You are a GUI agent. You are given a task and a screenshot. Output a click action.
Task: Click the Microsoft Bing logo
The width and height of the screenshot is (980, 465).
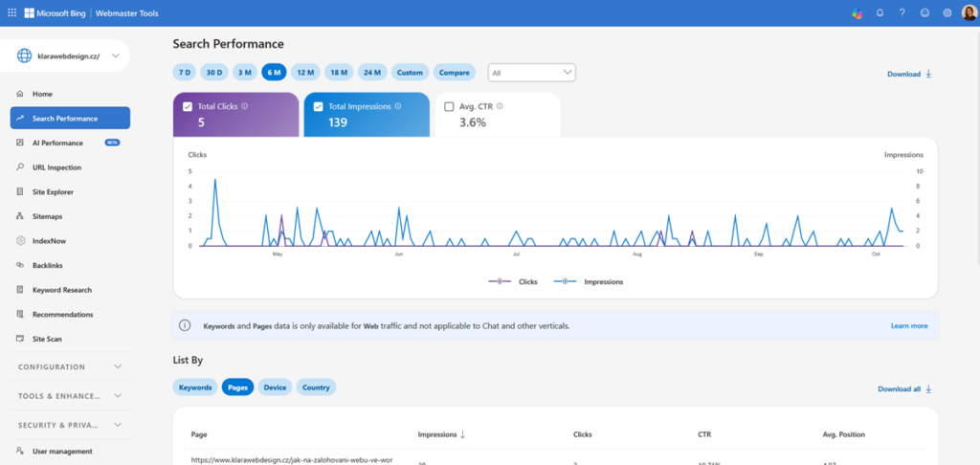tap(55, 13)
